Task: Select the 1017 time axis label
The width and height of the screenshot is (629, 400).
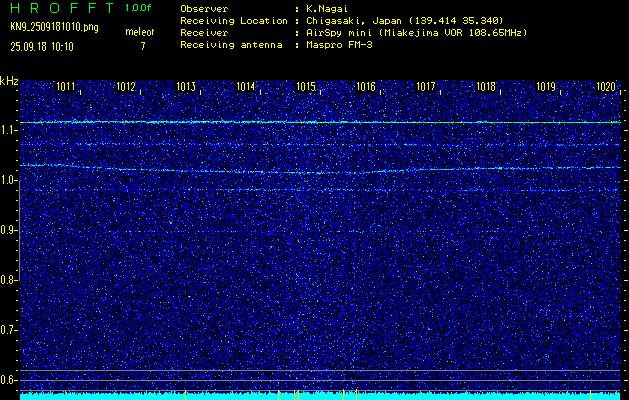Action: coord(426,86)
